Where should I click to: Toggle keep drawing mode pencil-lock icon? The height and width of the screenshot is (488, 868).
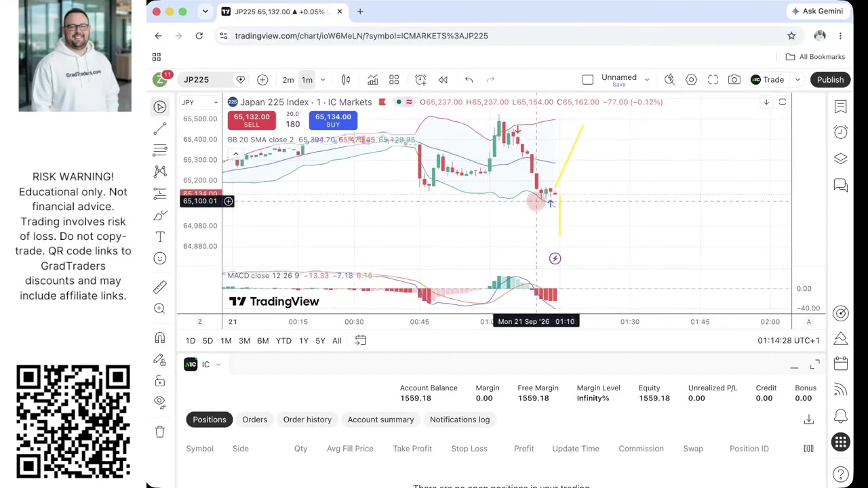tap(160, 359)
